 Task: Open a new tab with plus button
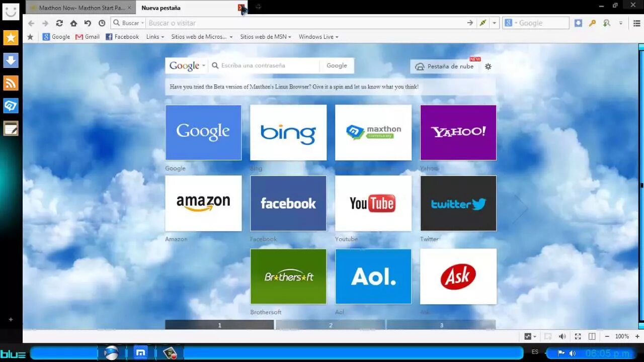click(258, 7)
